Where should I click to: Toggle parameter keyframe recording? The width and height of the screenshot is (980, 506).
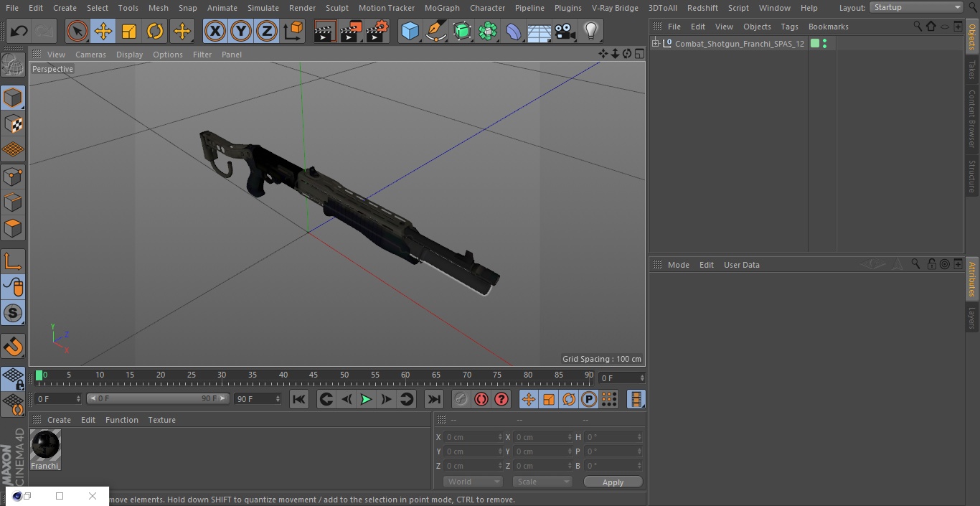tap(589, 399)
